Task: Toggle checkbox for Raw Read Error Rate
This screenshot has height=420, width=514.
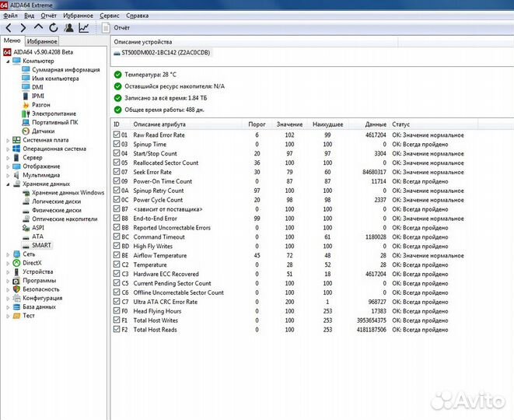Action: pos(117,135)
